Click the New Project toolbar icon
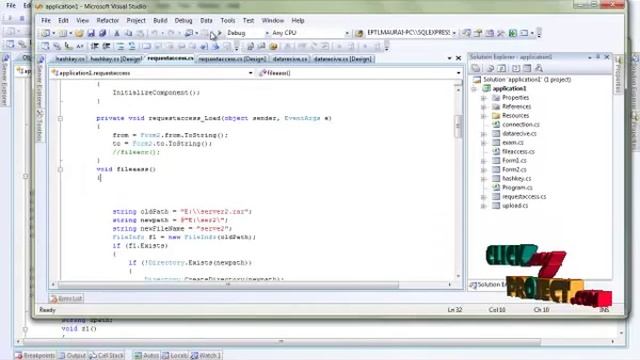This screenshot has height=360, width=640. (x=46, y=33)
